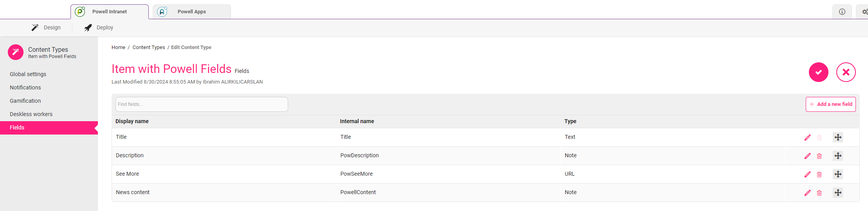This screenshot has height=211, width=868.
Task: Click the move handle for Title row
Action: (838, 137)
